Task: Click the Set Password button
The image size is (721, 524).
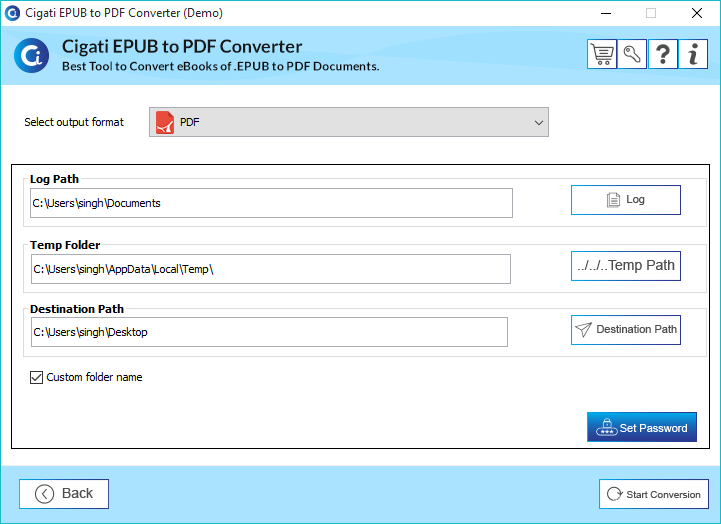Action: [x=642, y=427]
